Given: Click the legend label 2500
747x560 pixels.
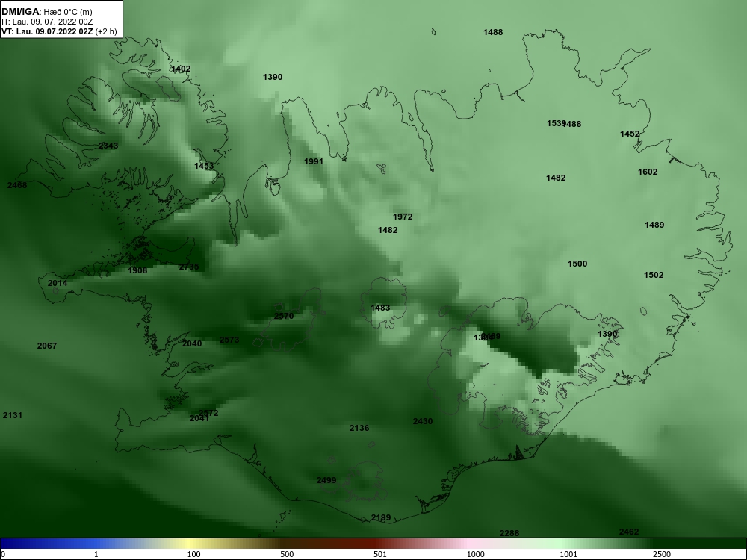Looking at the screenshot, I should [662, 554].
